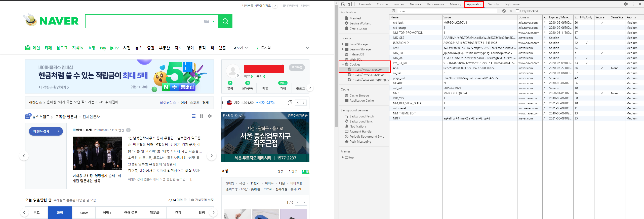Screen dimensions: 644x219
Task: Close the 헤럴드경제 news panel
Action: point(128,130)
